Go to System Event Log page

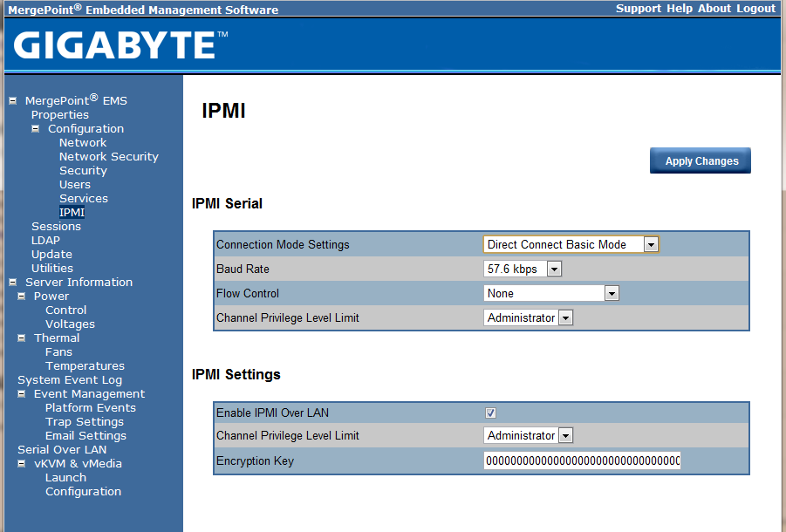pos(70,380)
